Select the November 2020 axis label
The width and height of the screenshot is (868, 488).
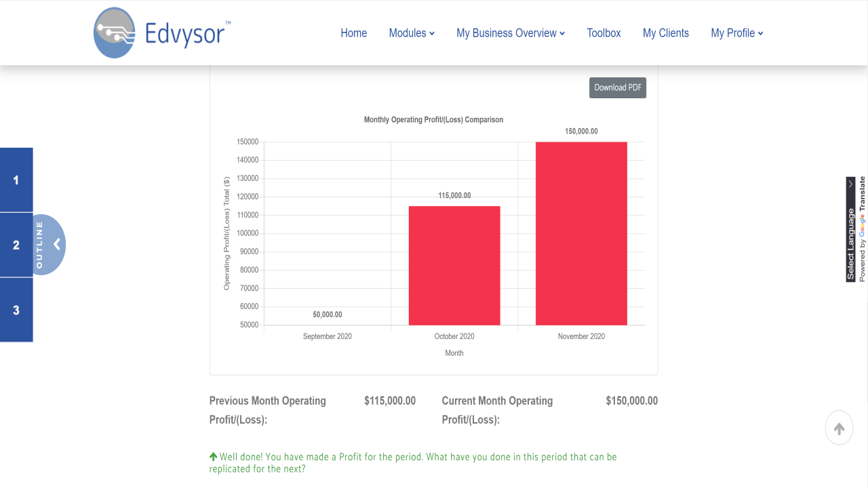[581, 336]
